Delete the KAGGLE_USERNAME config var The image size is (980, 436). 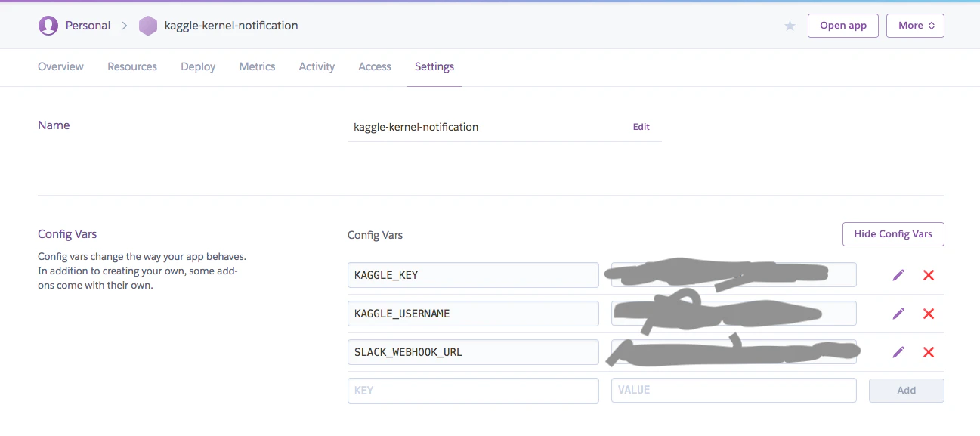[x=929, y=314]
